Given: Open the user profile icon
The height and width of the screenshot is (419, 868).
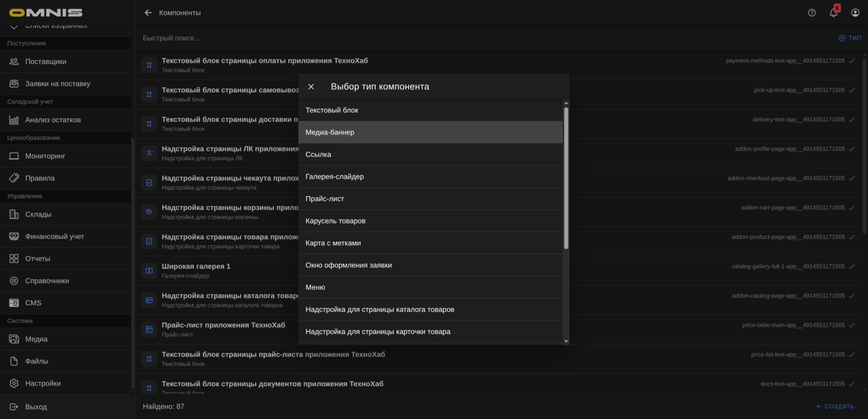Looking at the screenshot, I should (855, 12).
